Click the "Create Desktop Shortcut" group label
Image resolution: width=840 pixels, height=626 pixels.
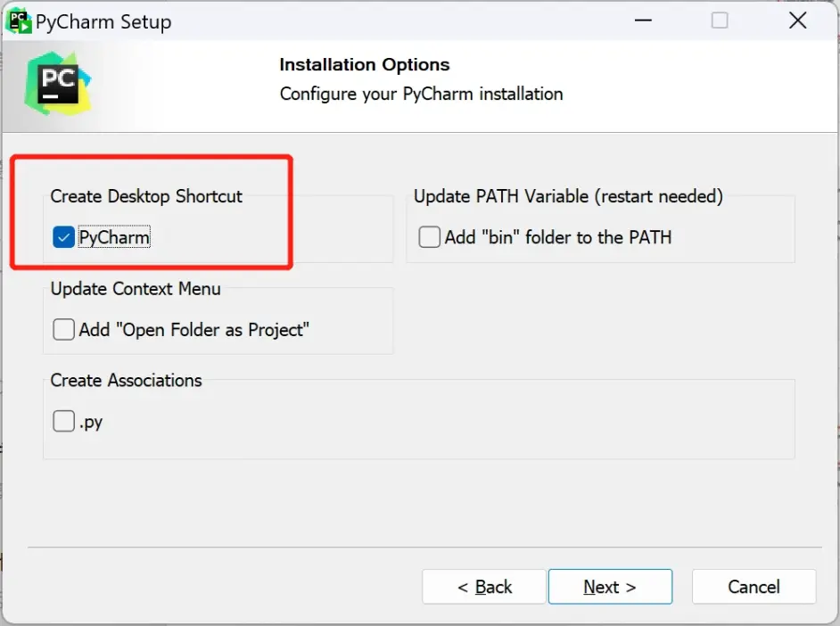[x=146, y=196]
